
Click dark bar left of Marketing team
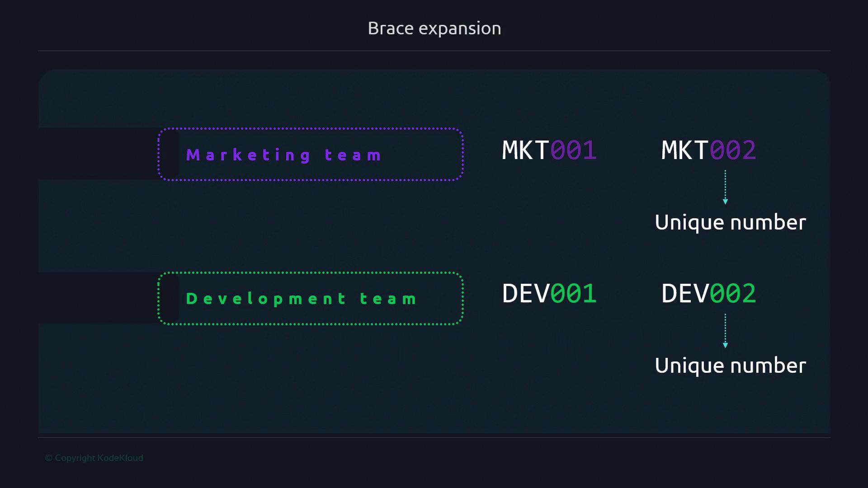tap(97, 154)
